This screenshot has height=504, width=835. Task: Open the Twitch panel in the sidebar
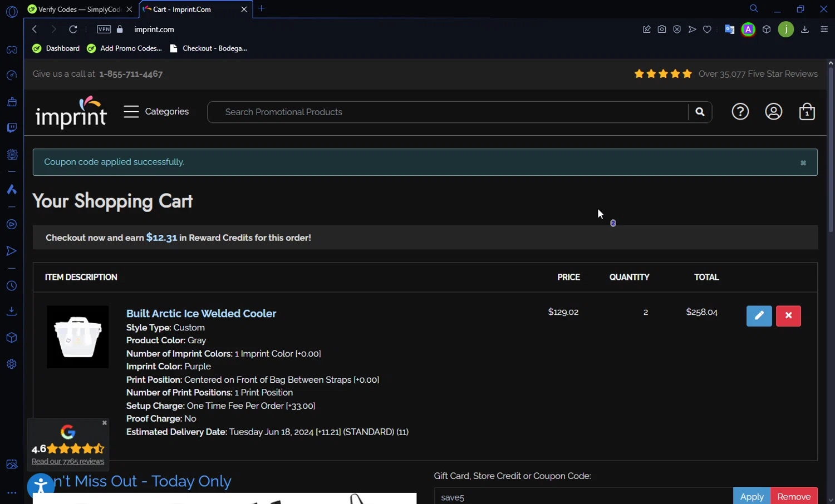pos(12,128)
